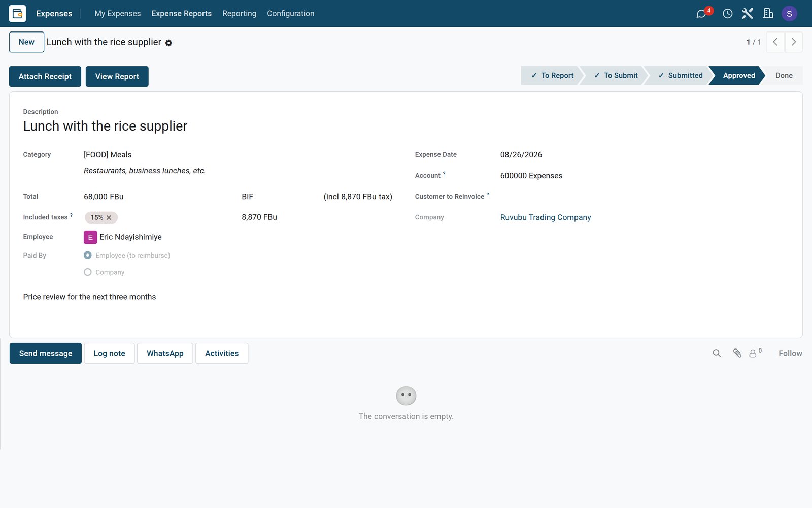Open the debug tools wrench icon

point(748,13)
